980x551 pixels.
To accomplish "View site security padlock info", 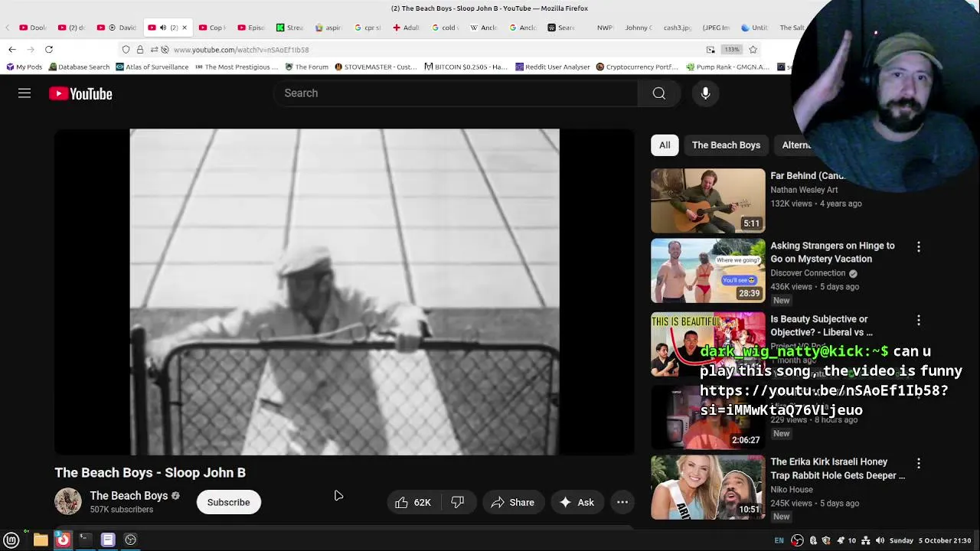I will [139, 50].
